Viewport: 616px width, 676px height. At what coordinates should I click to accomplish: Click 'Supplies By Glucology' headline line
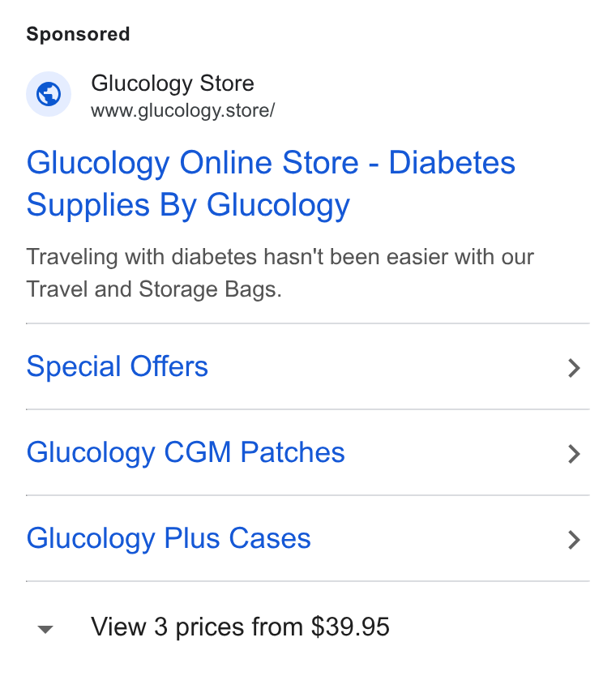click(x=188, y=205)
